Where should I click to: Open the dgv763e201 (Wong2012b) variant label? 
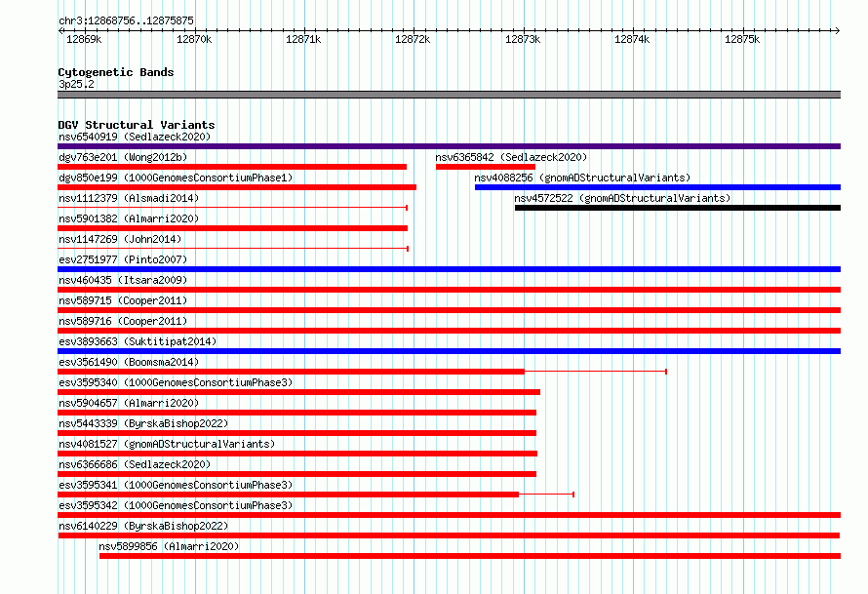coord(123,157)
